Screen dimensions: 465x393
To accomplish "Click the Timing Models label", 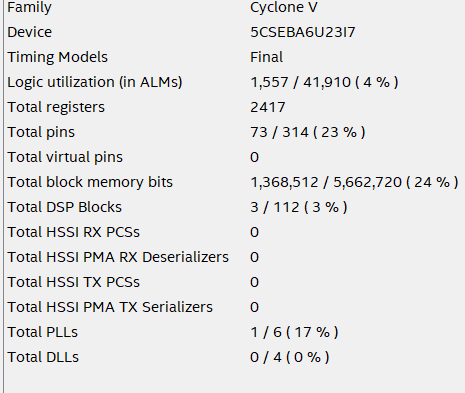I will [x=58, y=57].
